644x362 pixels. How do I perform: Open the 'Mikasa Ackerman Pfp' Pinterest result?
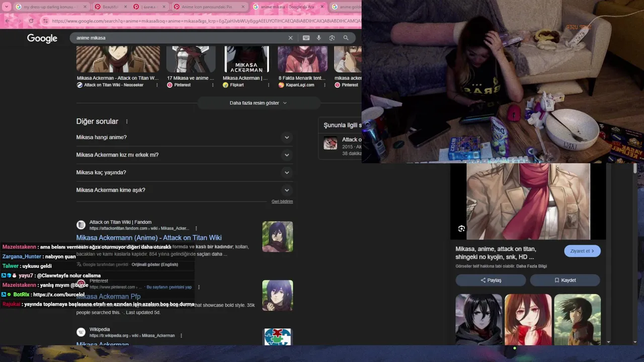coord(108,297)
